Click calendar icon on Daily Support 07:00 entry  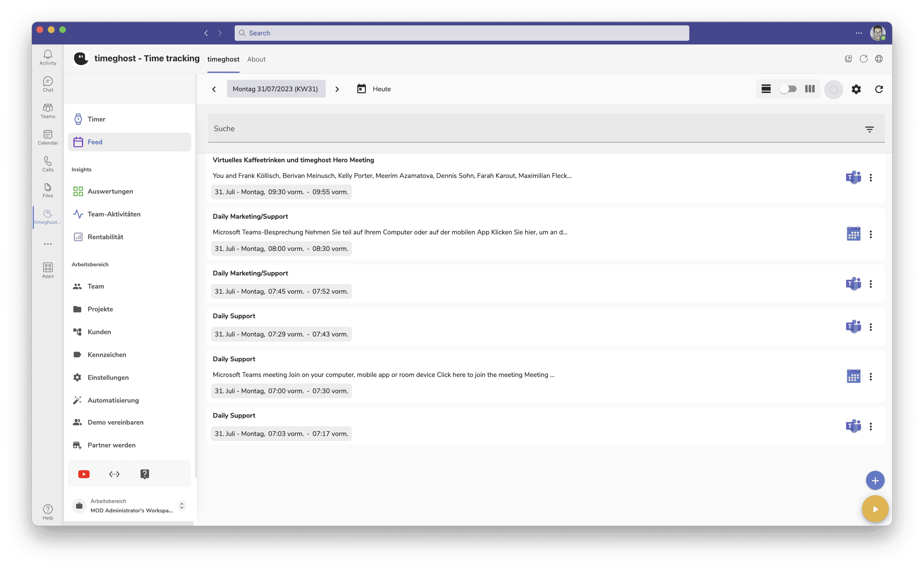click(x=853, y=376)
